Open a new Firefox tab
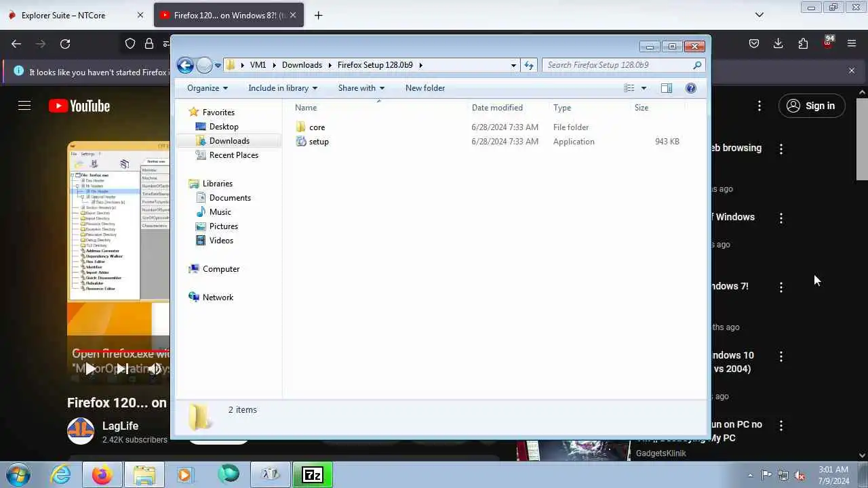Viewport: 868px width, 488px height. pos(318,15)
